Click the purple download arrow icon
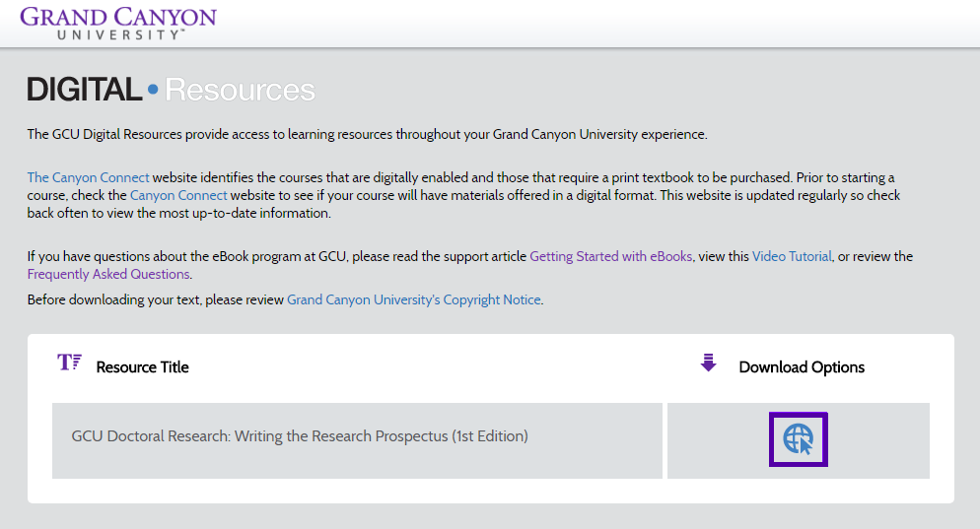980x529 pixels. [x=708, y=363]
